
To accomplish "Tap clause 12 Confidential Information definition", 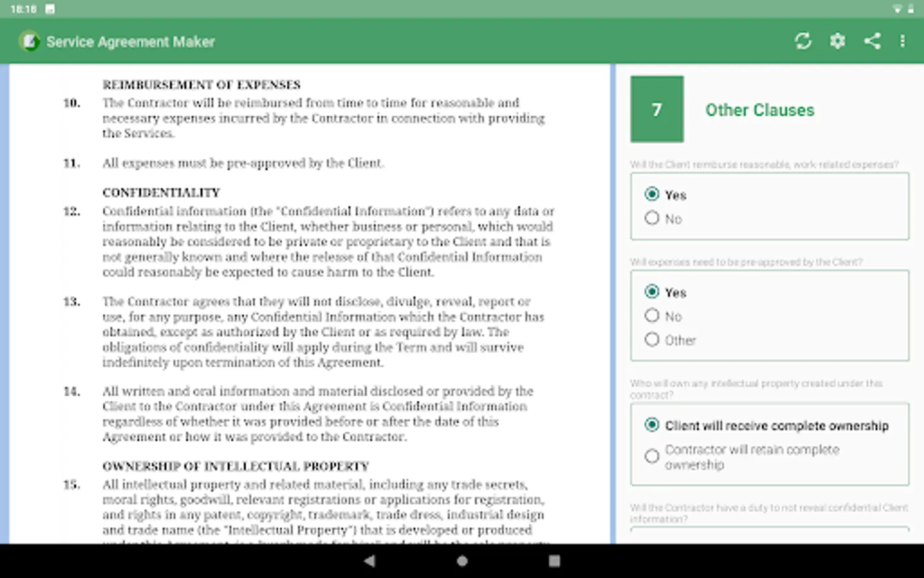I will pyautogui.click(x=328, y=241).
